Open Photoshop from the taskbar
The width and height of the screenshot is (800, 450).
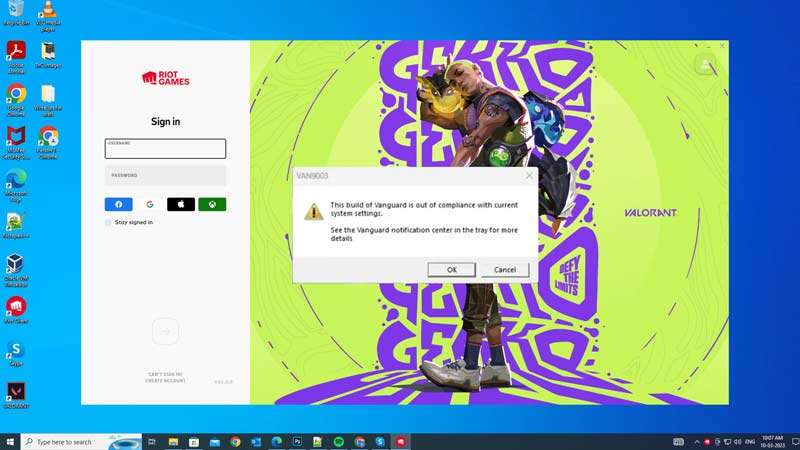coord(297,442)
